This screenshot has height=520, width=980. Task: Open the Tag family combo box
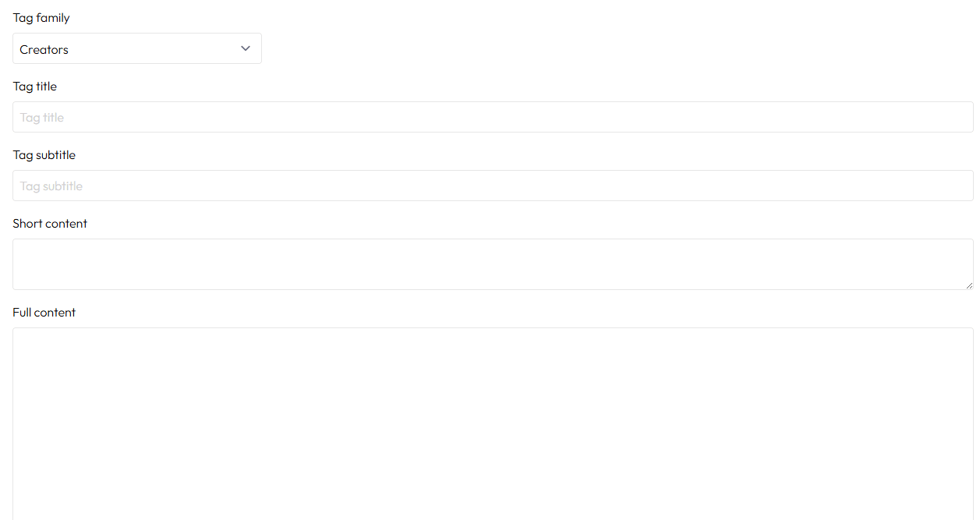[x=137, y=48]
